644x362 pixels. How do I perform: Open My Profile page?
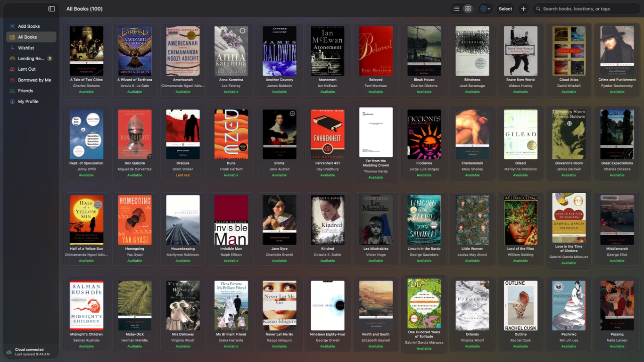[31, 101]
